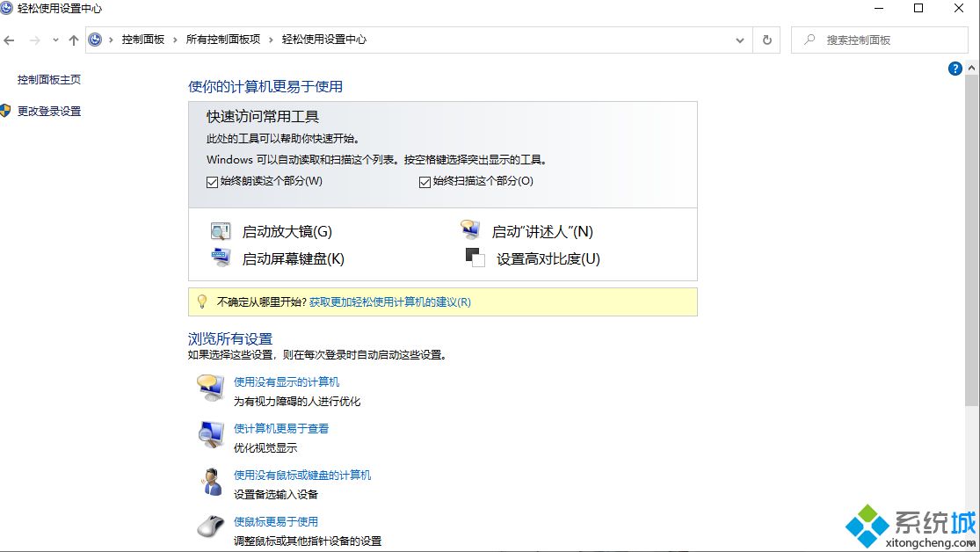980x552 pixels.
Task: Launch the 启动屏幕键盘 on-screen keyboard icon
Action: 221,258
